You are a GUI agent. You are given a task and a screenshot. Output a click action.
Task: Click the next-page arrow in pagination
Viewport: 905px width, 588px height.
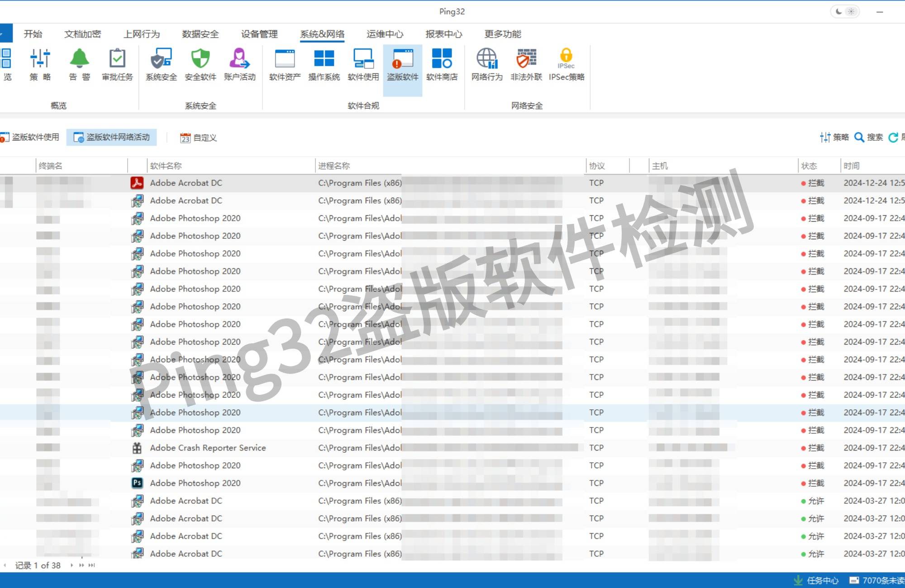[x=71, y=565]
